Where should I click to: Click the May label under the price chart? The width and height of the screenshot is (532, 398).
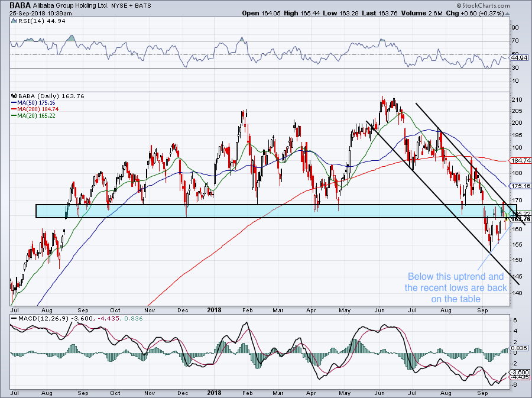tap(345, 310)
